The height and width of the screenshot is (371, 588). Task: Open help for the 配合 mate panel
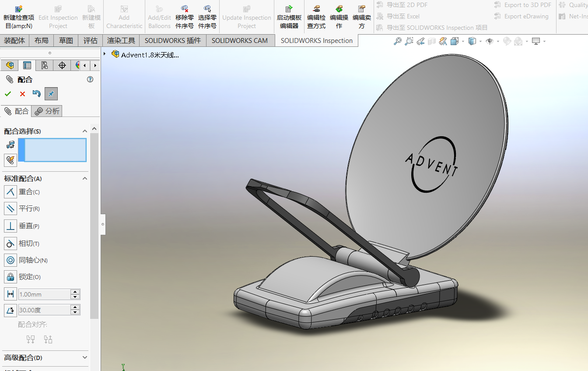(x=90, y=79)
